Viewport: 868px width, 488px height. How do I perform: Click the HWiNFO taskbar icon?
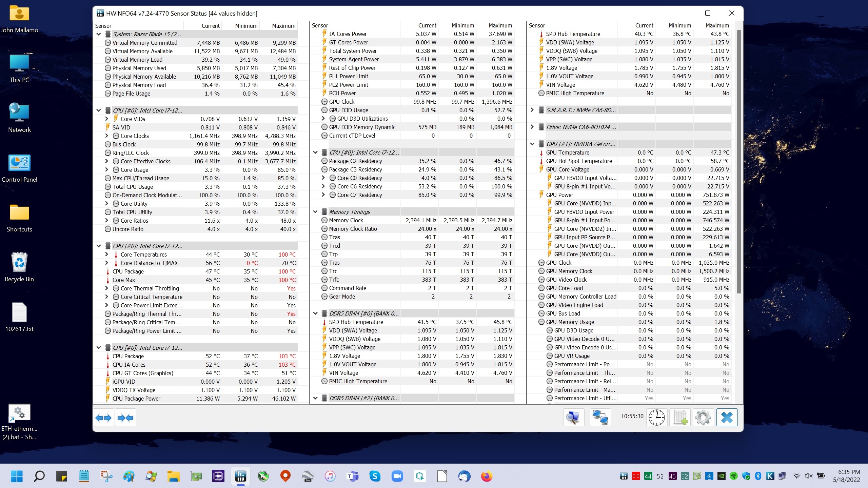click(x=240, y=476)
